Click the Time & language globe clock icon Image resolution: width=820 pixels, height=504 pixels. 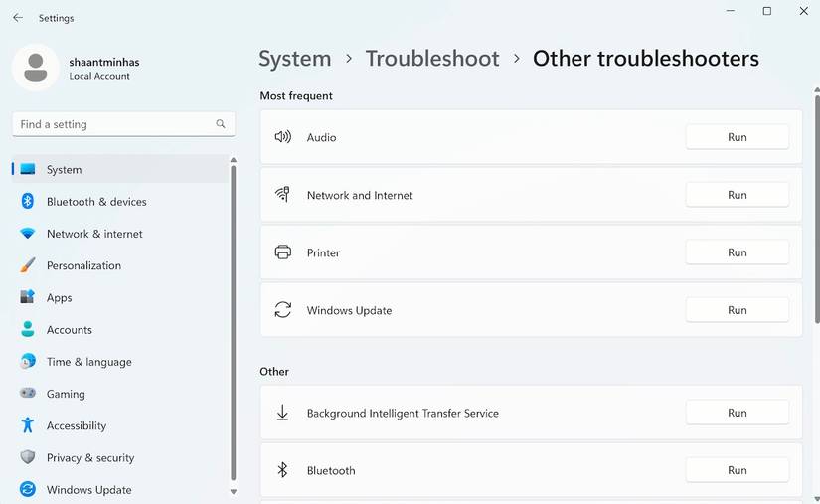click(x=28, y=361)
